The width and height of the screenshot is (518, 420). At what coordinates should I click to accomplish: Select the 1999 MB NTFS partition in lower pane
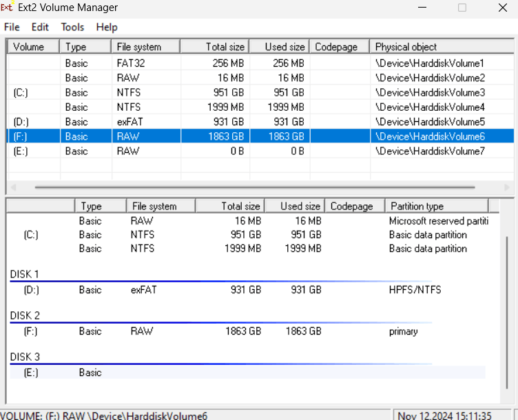coord(248,249)
